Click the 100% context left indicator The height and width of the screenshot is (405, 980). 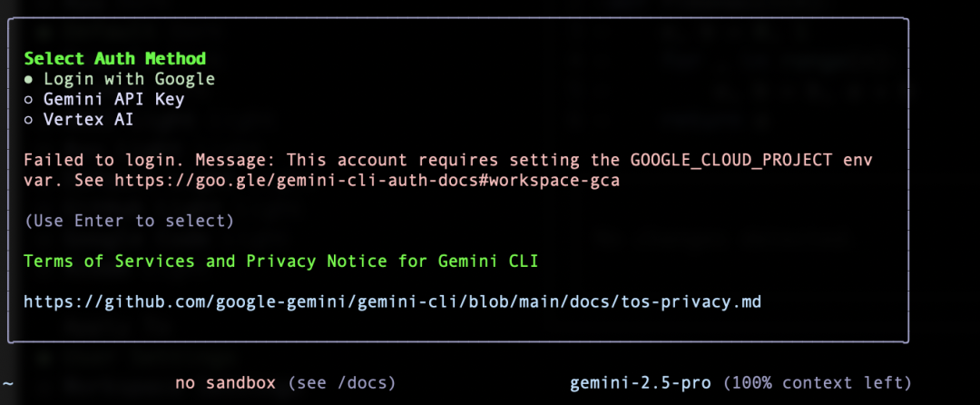click(817, 382)
